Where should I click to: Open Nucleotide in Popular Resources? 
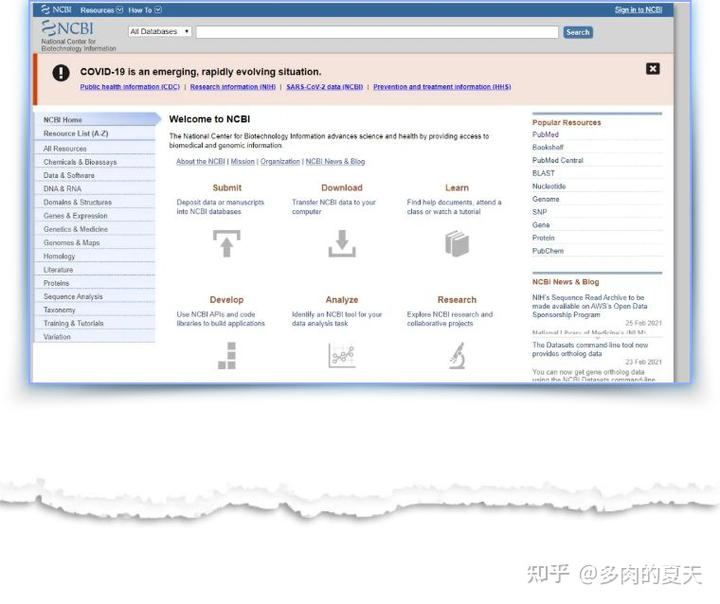(549, 186)
